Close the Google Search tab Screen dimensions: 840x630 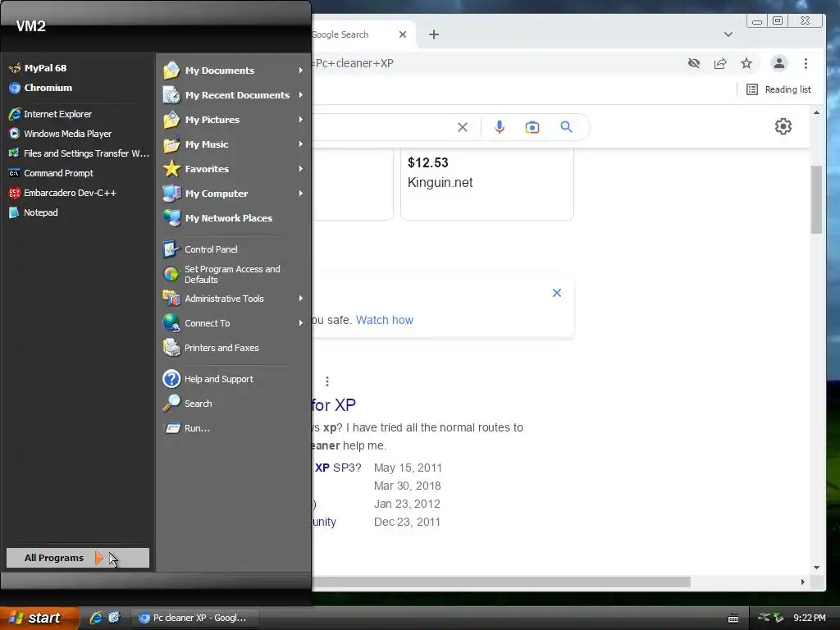click(x=403, y=34)
